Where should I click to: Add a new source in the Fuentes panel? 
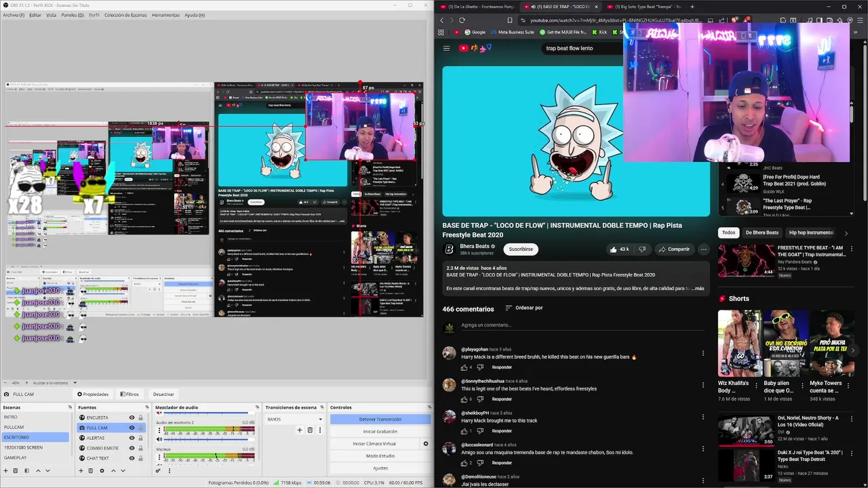(80, 470)
